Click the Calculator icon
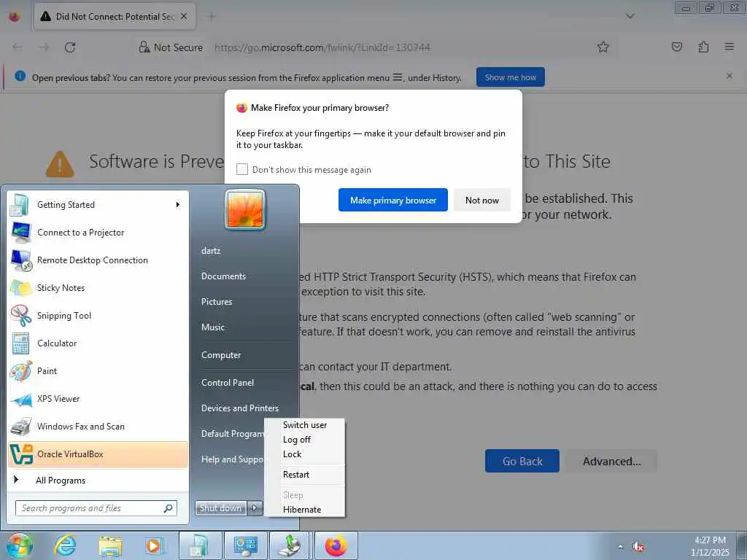This screenshot has width=747, height=560. tap(20, 343)
